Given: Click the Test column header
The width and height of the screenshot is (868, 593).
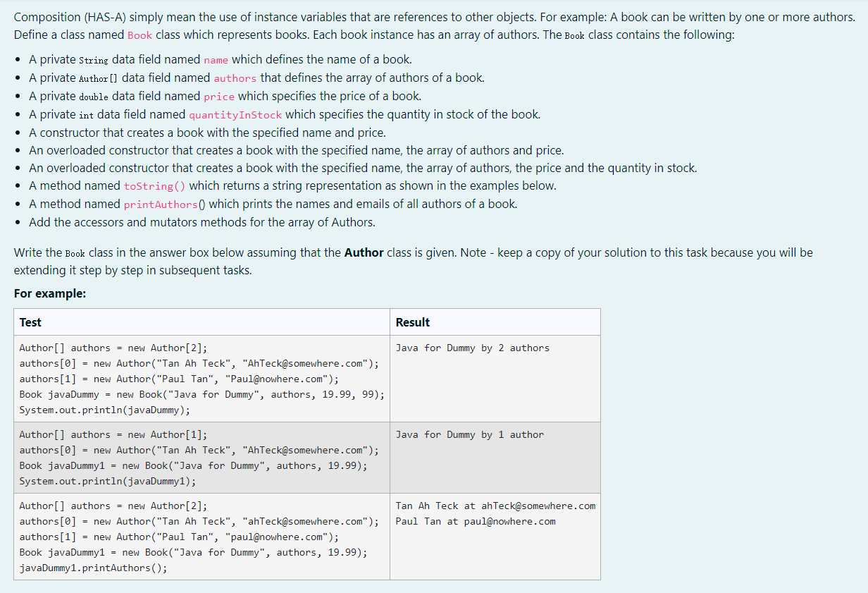Looking at the screenshot, I should point(30,322).
